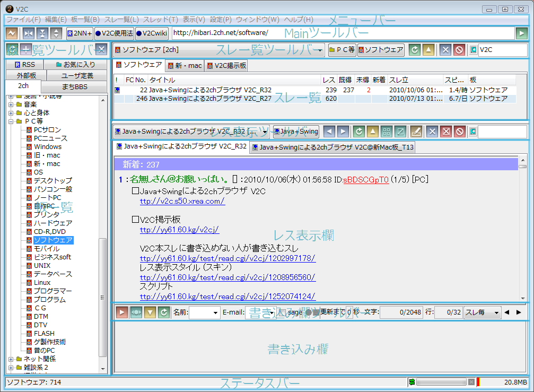Click the green go arrow beside the URL field
Image resolution: width=534 pixels, height=392 pixels.
tap(522, 33)
